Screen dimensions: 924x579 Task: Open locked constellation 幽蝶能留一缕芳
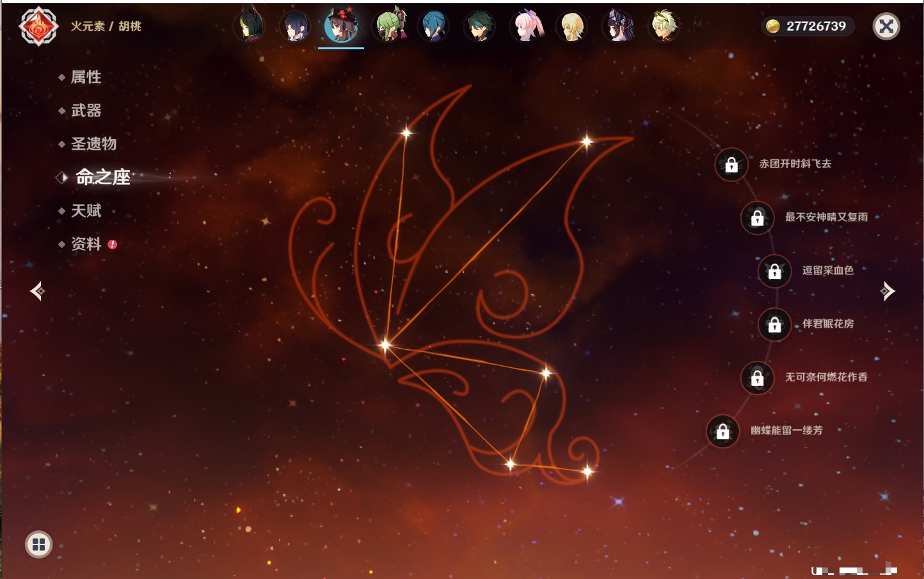pyautogui.click(x=723, y=431)
